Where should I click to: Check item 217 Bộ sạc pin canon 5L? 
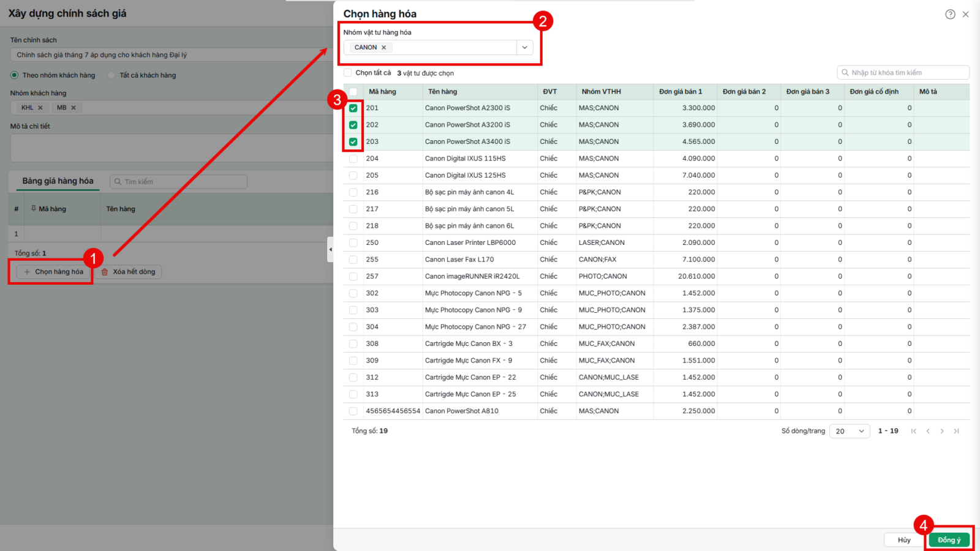click(x=353, y=209)
